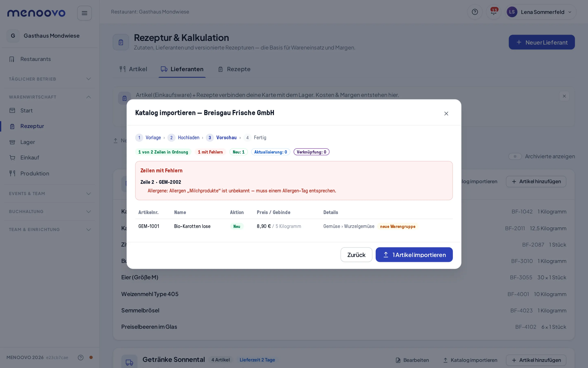
Task: Go to wizard step Vorlage
Action: 148,138
